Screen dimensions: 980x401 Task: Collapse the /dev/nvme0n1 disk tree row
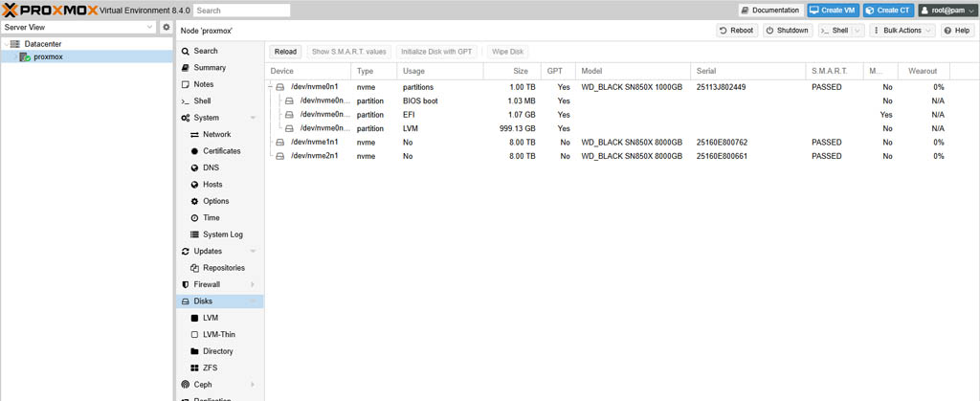(271, 87)
